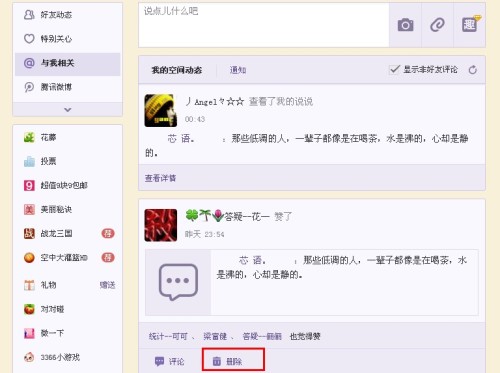Click the 赠送 gift link
Screen dimensions: 500x373
click(x=107, y=285)
